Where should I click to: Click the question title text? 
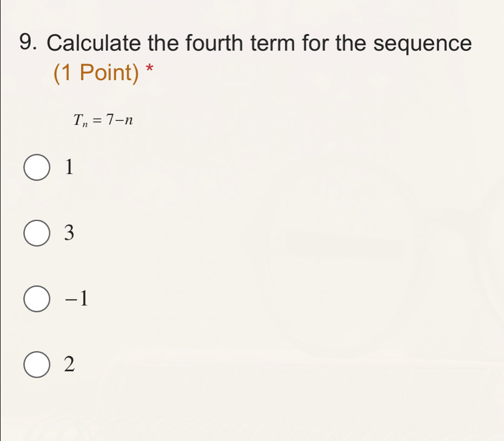260,43
